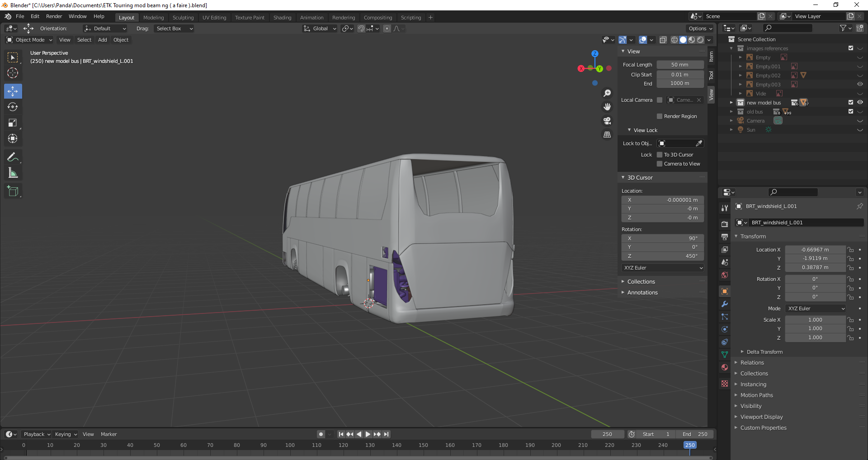868x460 pixels.
Task: Open the Object properties tab icon
Action: click(x=725, y=291)
